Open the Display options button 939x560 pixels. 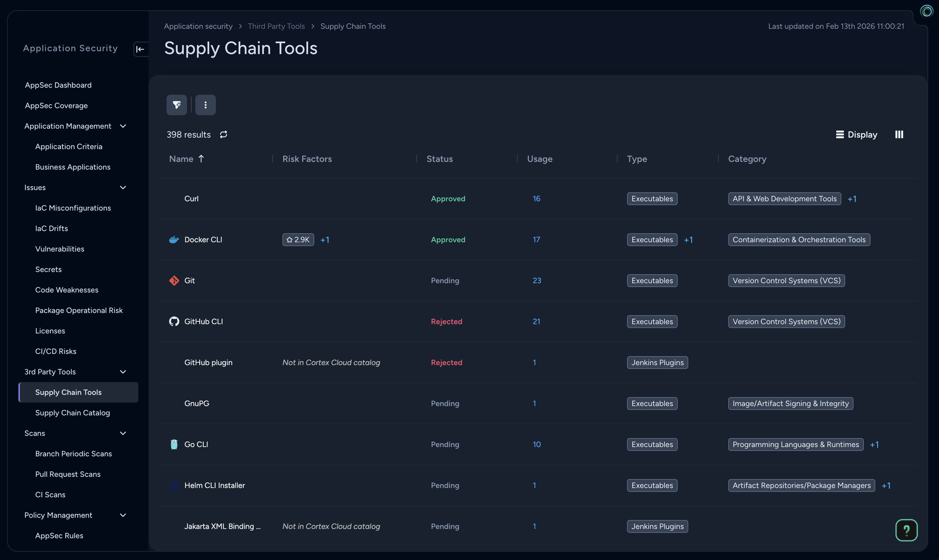pos(856,134)
